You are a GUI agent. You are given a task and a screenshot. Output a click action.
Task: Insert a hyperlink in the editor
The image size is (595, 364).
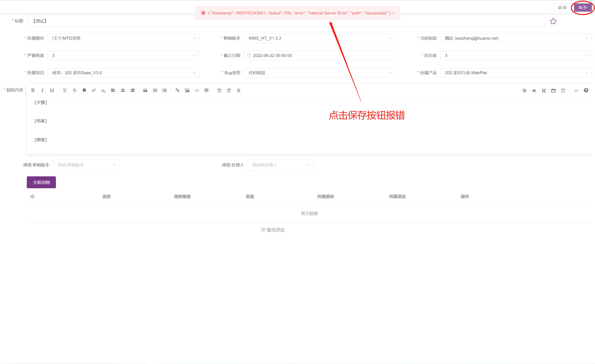pyautogui.click(x=178, y=90)
